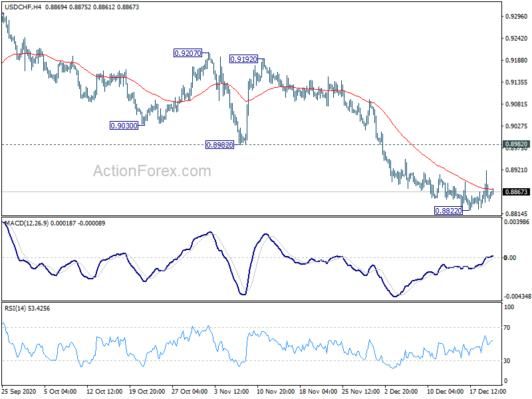Viewport: 532px width, 399px height.
Task: Click the 0.88220 price label
Action: (448, 211)
